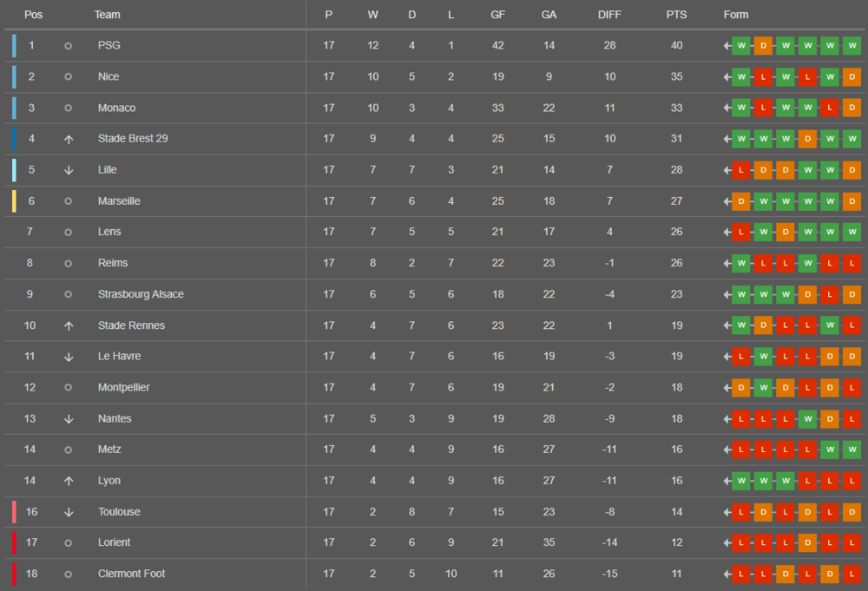Click the form arrow icon in PSG row
The image size is (868, 591).
click(727, 46)
